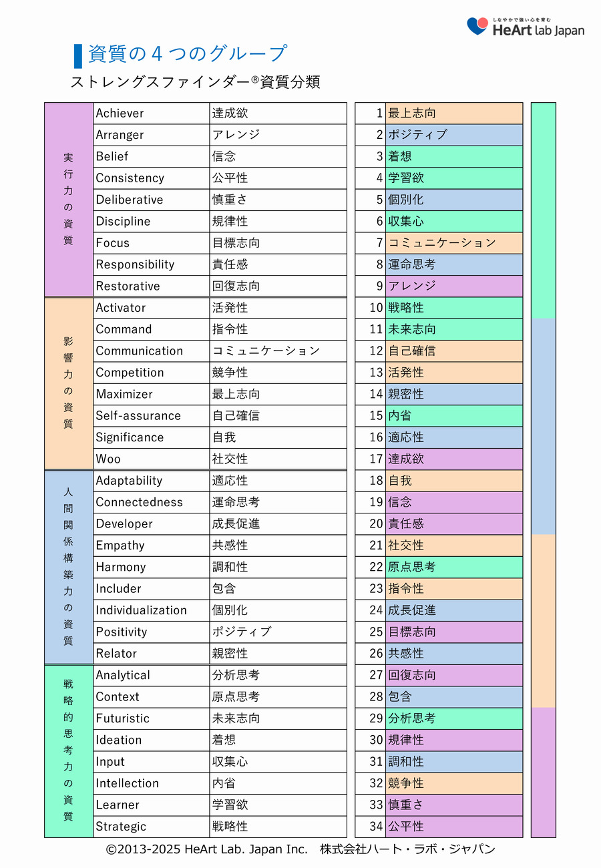Click the Significance cell

(x=152, y=437)
